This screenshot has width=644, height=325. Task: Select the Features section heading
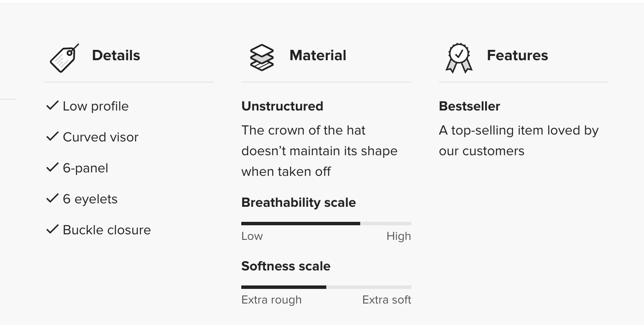click(x=517, y=55)
